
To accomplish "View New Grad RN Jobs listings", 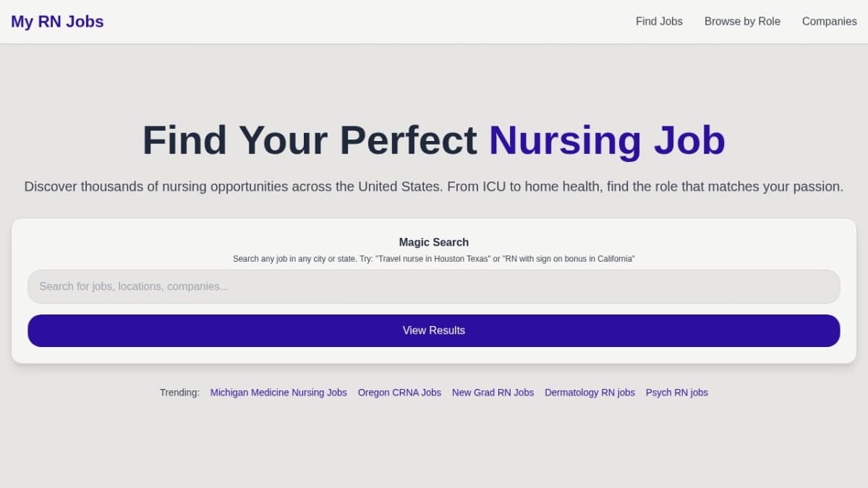I will click(493, 393).
